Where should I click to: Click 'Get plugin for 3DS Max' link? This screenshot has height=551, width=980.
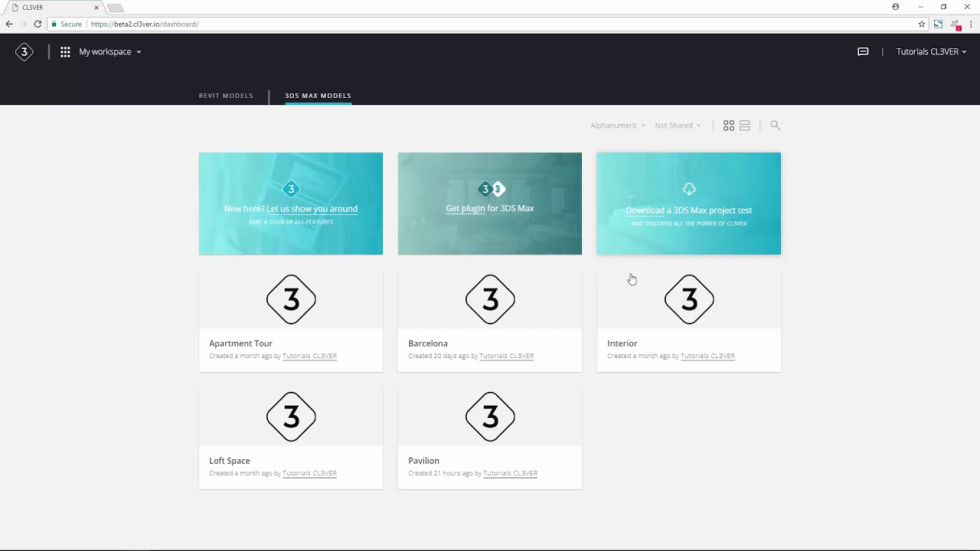(x=490, y=208)
